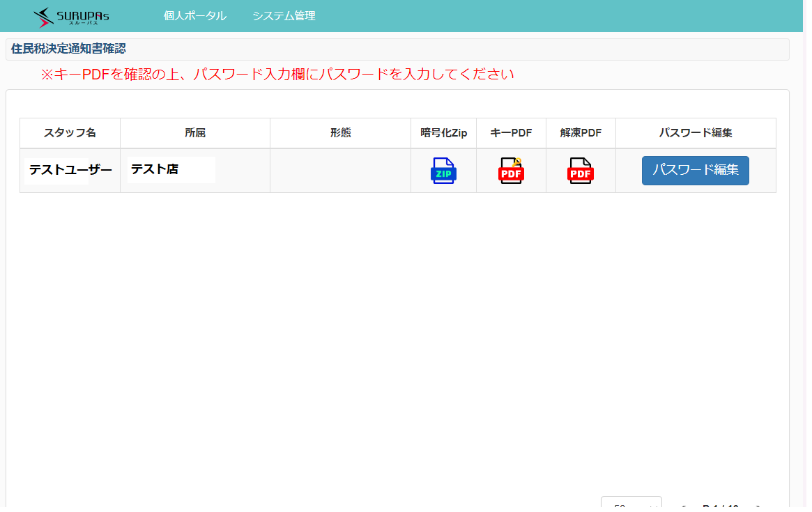The image size is (812, 512).
Task: Click the テスト店 affiliation cell
Action: (155, 169)
